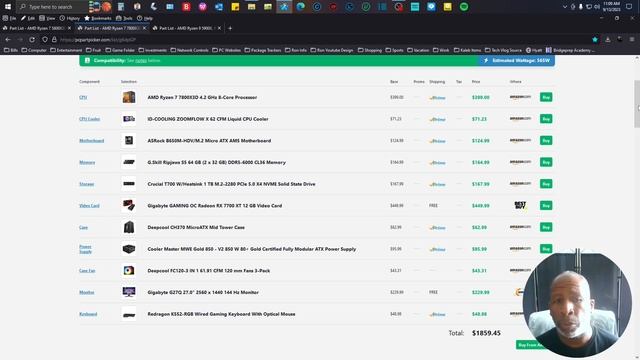Close the active second Part List tab
The height and width of the screenshot is (360, 640).
click(144, 28)
